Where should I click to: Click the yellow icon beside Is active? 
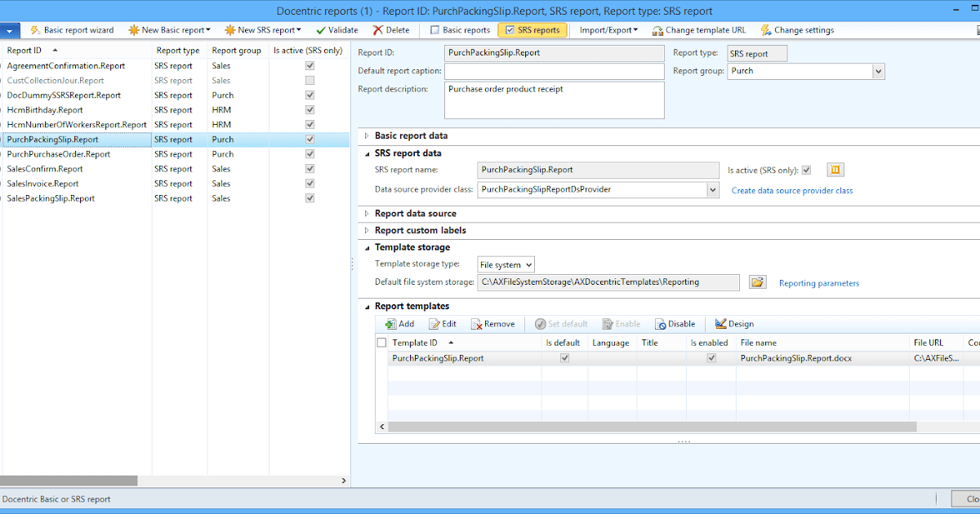(x=835, y=170)
